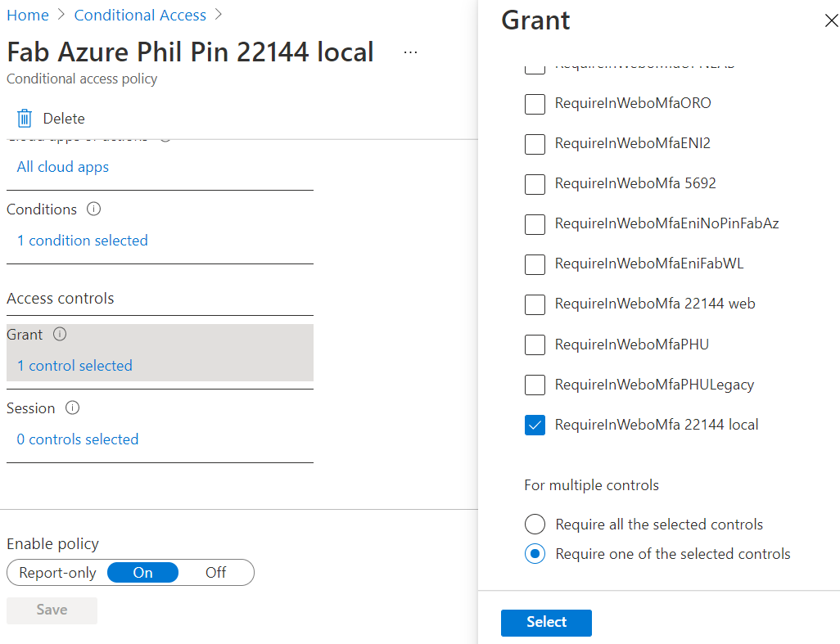Go to Home in the breadcrumb
840x644 pixels.
click(x=27, y=16)
